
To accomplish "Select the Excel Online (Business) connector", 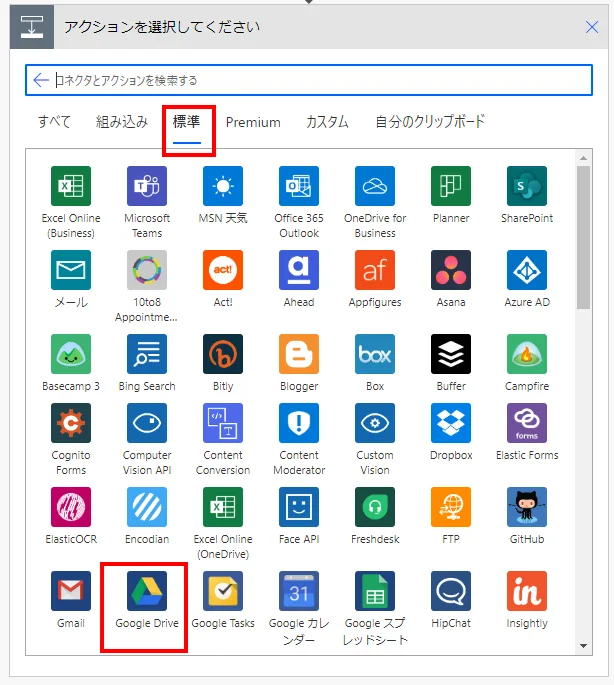I will pos(71,186).
